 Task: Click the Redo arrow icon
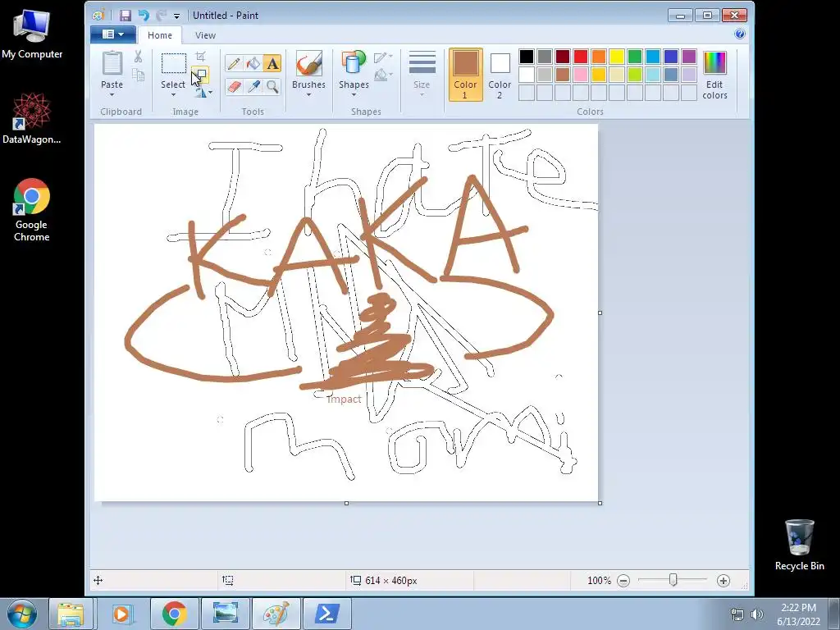point(161,16)
